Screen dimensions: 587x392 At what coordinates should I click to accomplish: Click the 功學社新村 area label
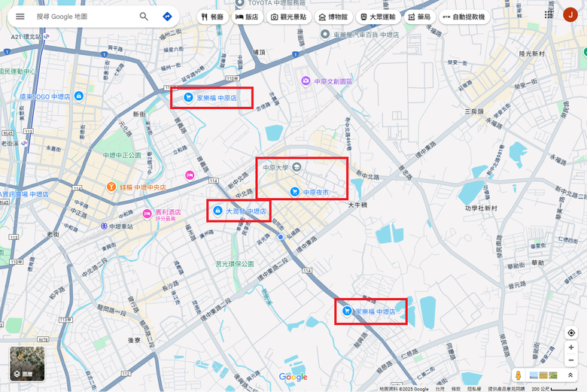pyautogui.click(x=481, y=208)
